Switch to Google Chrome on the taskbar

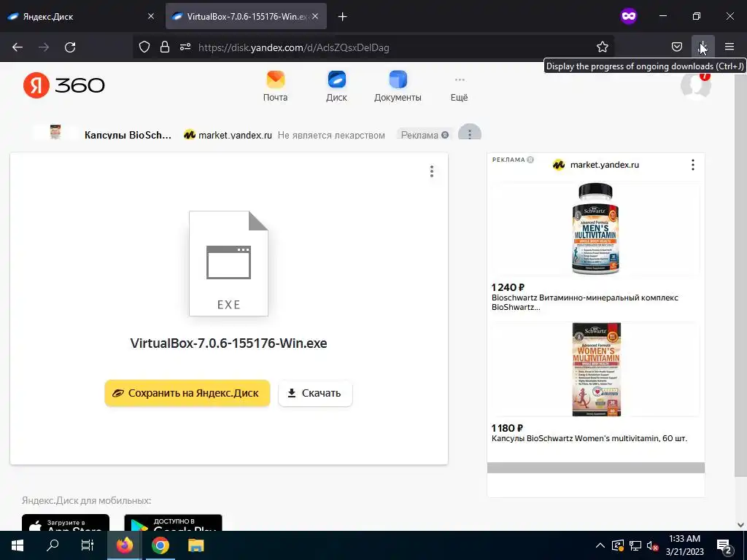point(160,545)
